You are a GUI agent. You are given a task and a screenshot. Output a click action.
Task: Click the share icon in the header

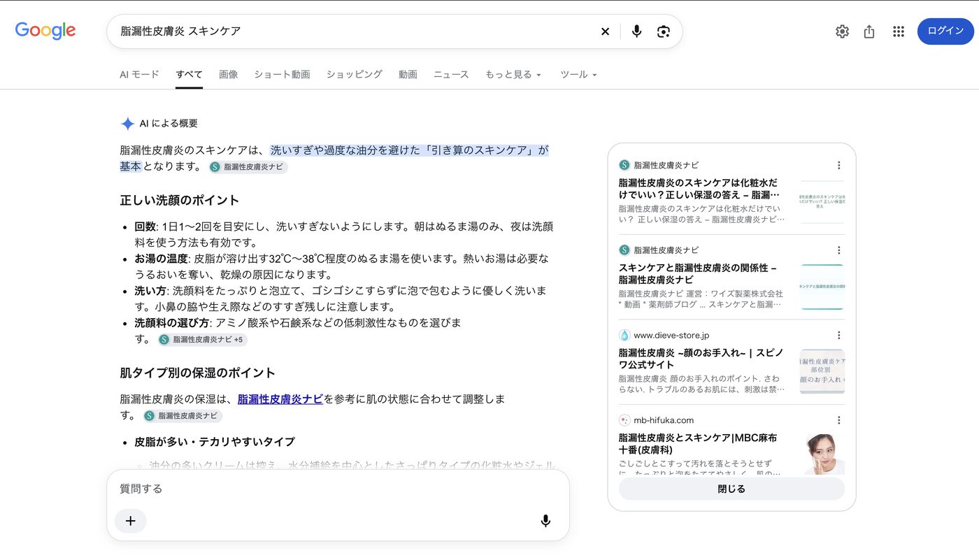pos(869,31)
